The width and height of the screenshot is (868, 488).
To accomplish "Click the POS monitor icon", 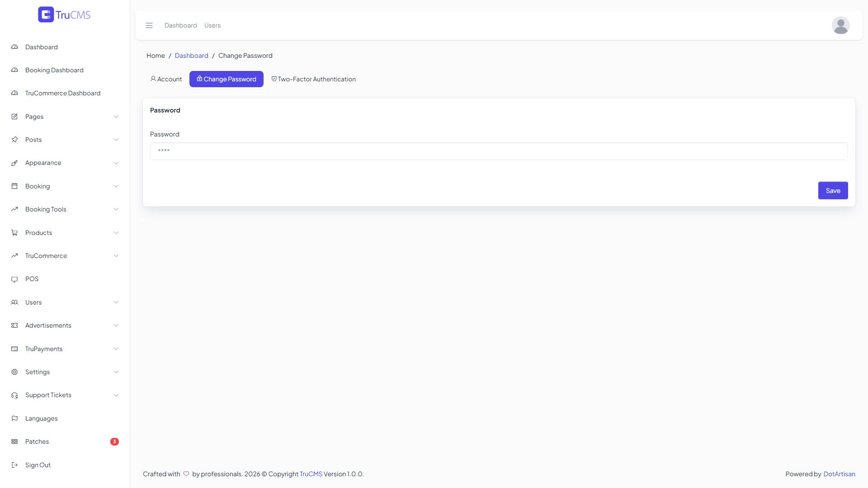I will (14, 279).
